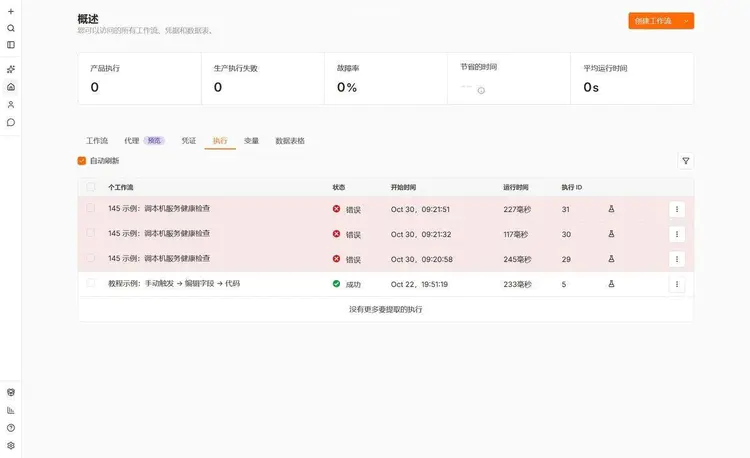Open the AI sparkle icon in sidebar
Viewport: 750px width, 458px height.
pyautogui.click(x=11, y=69)
